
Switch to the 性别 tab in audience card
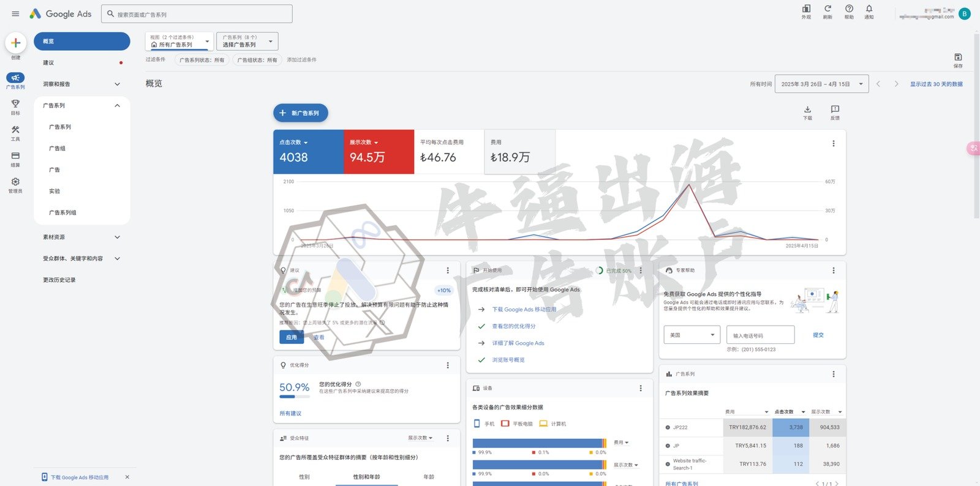304,476
